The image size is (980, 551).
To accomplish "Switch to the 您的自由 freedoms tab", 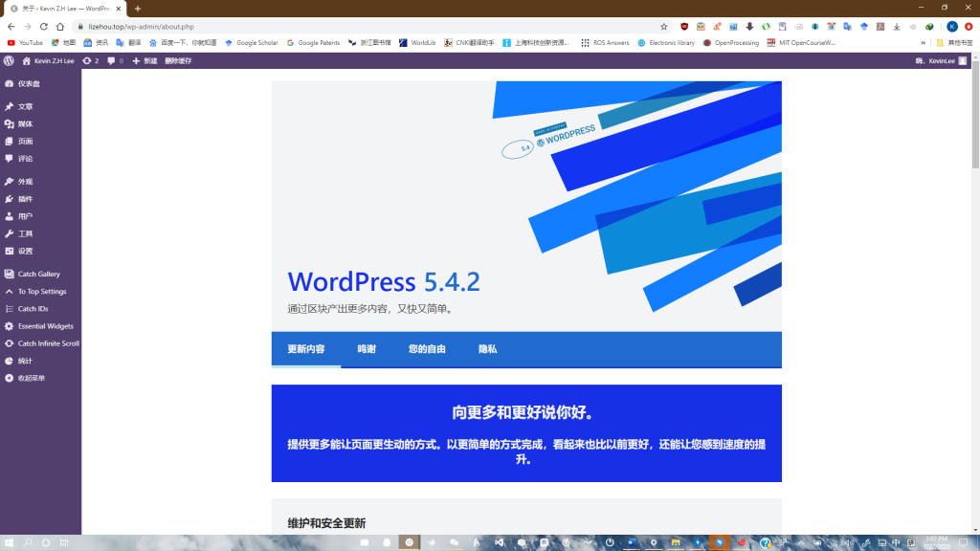I will tap(427, 349).
